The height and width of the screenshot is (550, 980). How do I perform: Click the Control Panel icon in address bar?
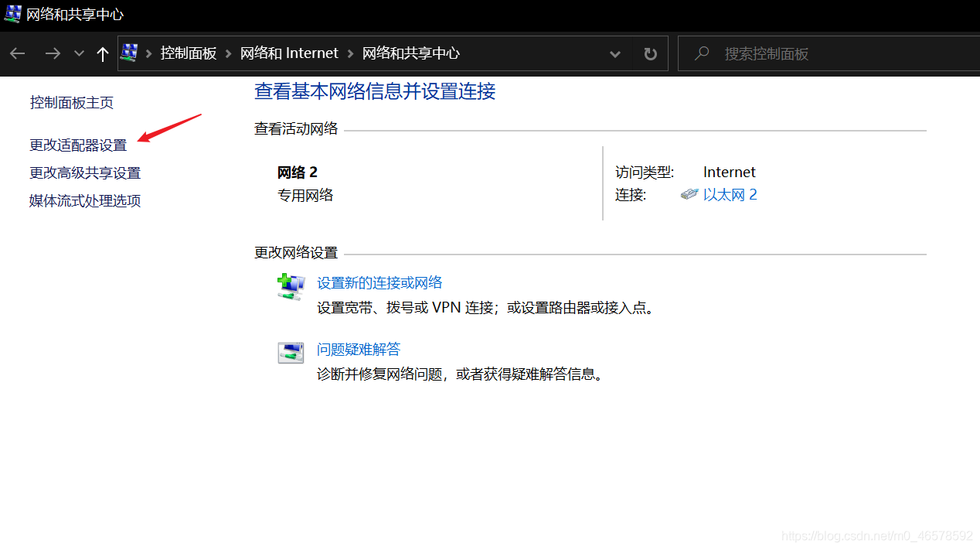(128, 53)
